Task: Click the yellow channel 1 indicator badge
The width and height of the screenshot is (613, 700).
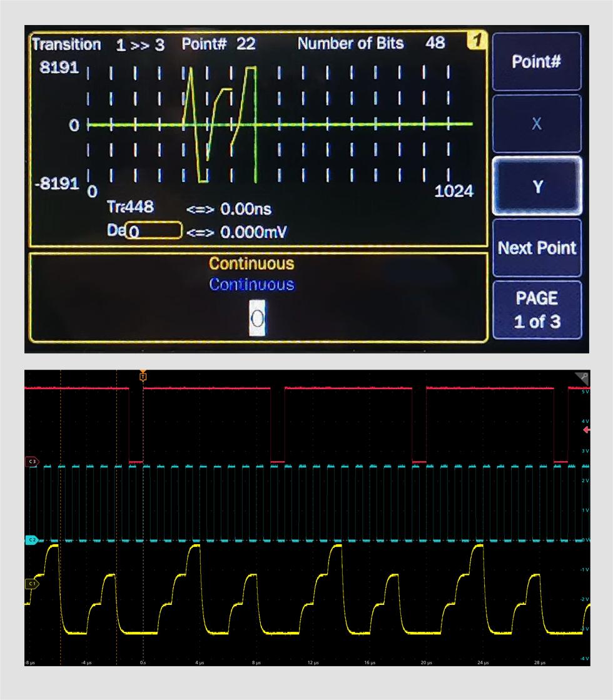Action: 477,41
